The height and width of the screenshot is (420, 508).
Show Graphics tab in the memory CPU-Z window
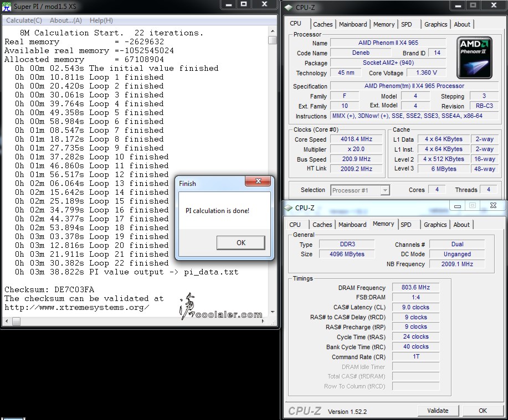pyautogui.click(x=435, y=225)
